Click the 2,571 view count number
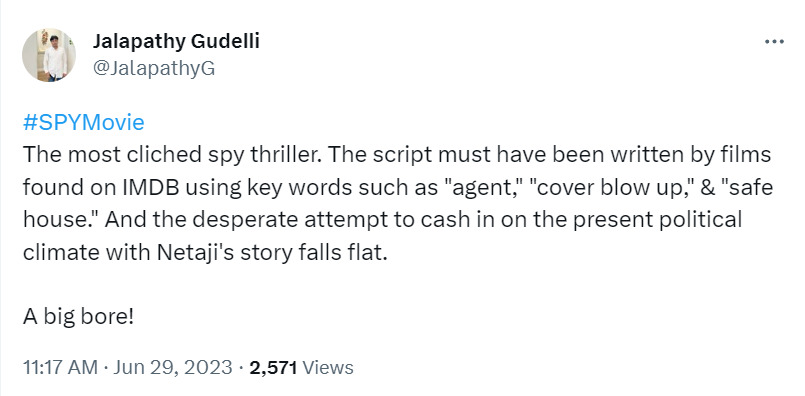 (273, 368)
